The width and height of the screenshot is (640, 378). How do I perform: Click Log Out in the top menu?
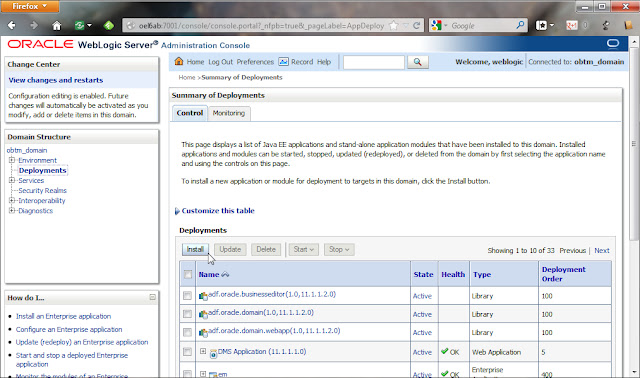click(220, 62)
